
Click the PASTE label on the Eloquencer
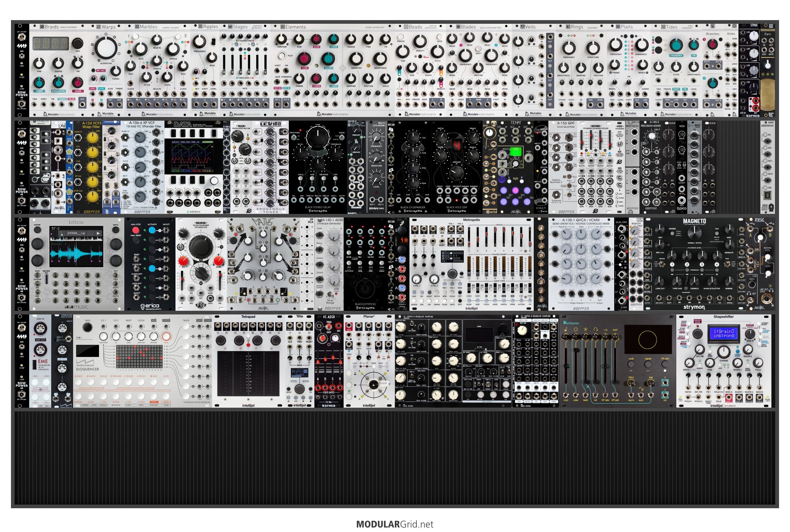coord(141,405)
